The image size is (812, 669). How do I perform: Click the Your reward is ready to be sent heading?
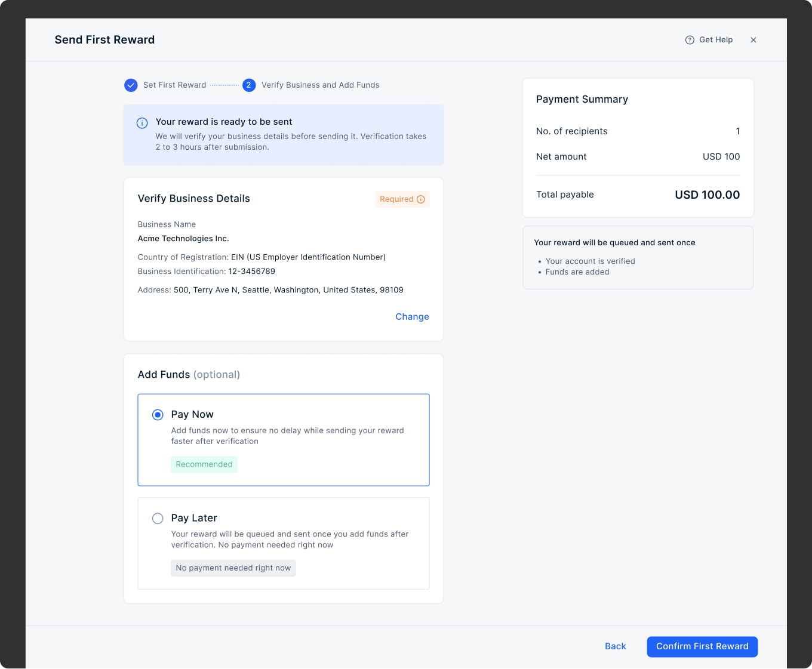click(x=224, y=122)
